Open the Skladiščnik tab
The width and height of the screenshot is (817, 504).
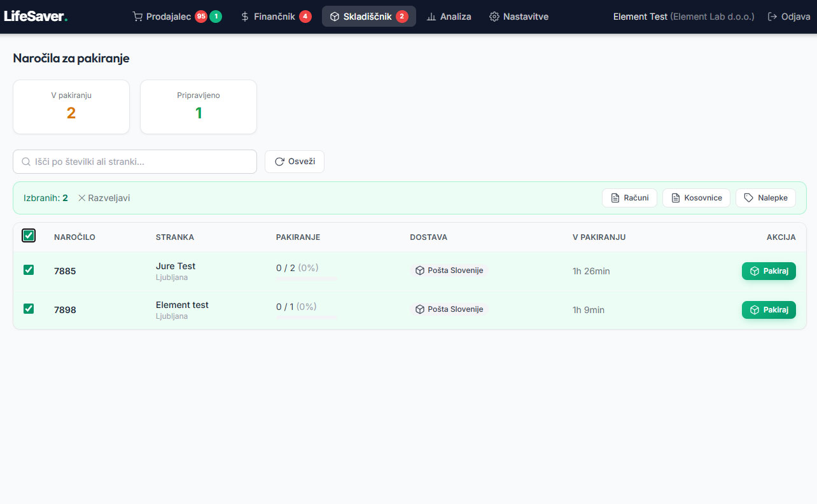tap(369, 17)
